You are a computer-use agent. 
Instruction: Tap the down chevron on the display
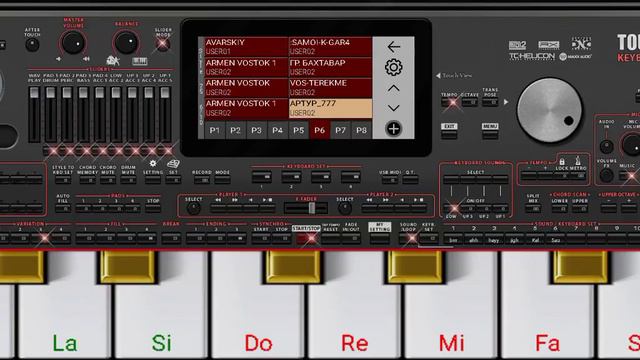click(393, 108)
